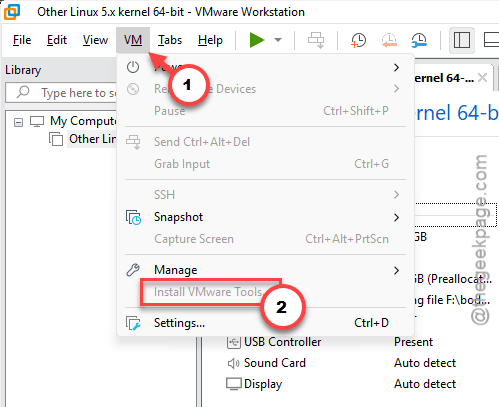Select Install VMware Tools menu entry
Image resolution: width=499 pixels, height=407 pixels.
(208, 292)
